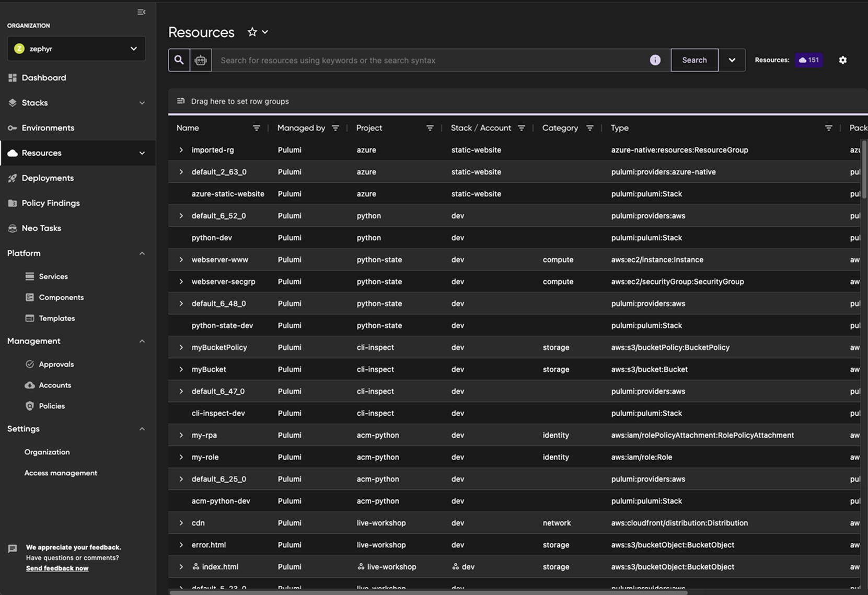Collapse the Management section
Viewport: 868px width, 595px height.
[x=142, y=341]
